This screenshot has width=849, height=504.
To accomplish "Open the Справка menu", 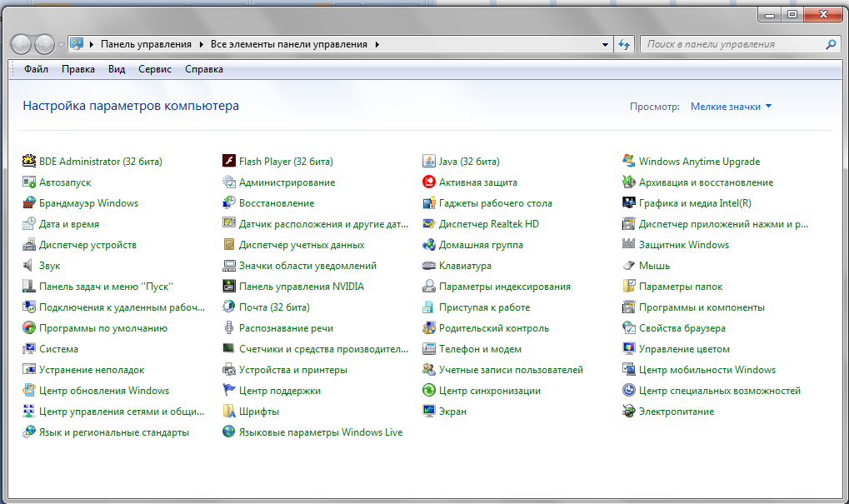I will [x=204, y=69].
